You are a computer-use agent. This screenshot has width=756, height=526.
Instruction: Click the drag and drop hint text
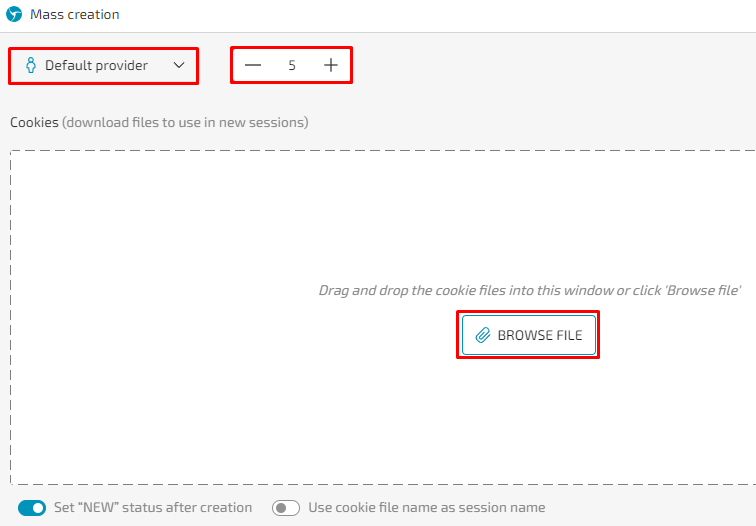[x=529, y=290]
